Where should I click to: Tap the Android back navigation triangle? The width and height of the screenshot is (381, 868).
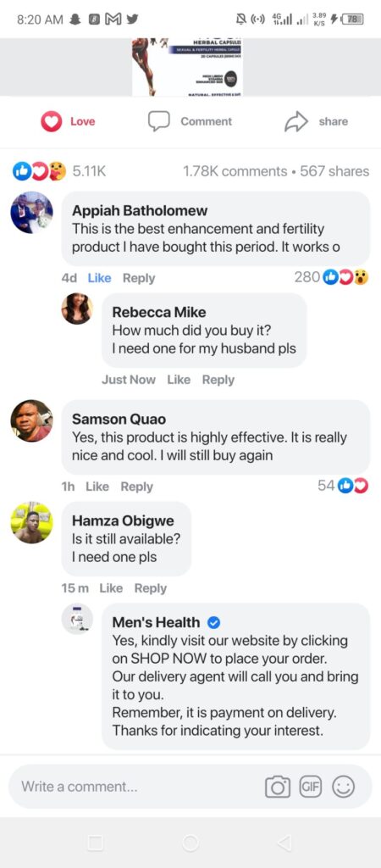[284, 843]
